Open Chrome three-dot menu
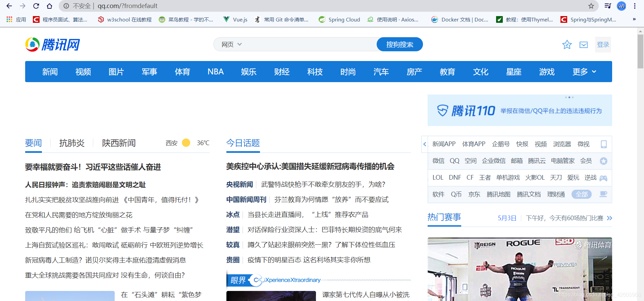 click(635, 6)
